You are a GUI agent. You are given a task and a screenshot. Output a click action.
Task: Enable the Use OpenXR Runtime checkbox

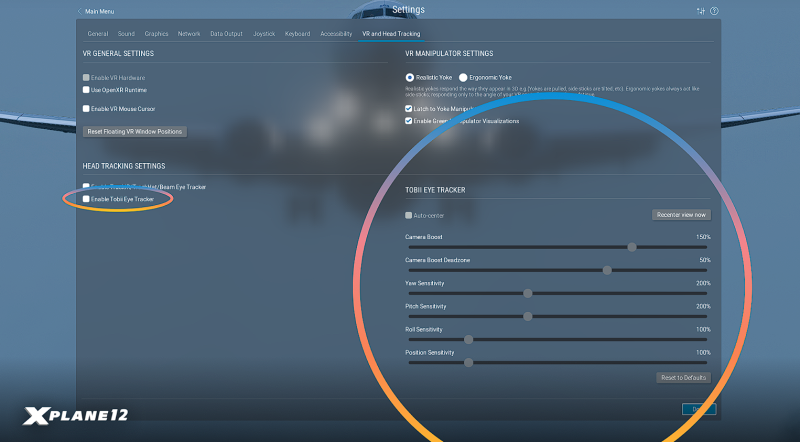pos(86,90)
